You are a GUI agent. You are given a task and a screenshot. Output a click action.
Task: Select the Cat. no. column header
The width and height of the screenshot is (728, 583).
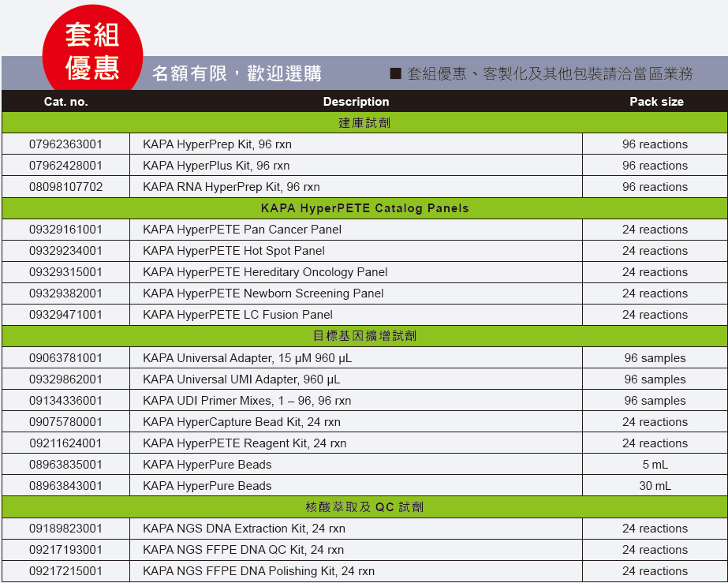coord(66,102)
